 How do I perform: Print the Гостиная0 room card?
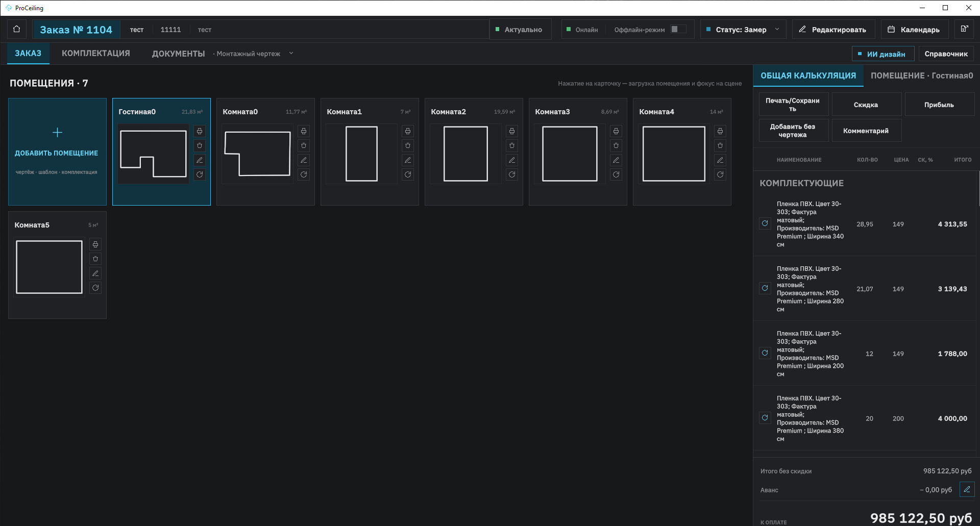(x=200, y=131)
